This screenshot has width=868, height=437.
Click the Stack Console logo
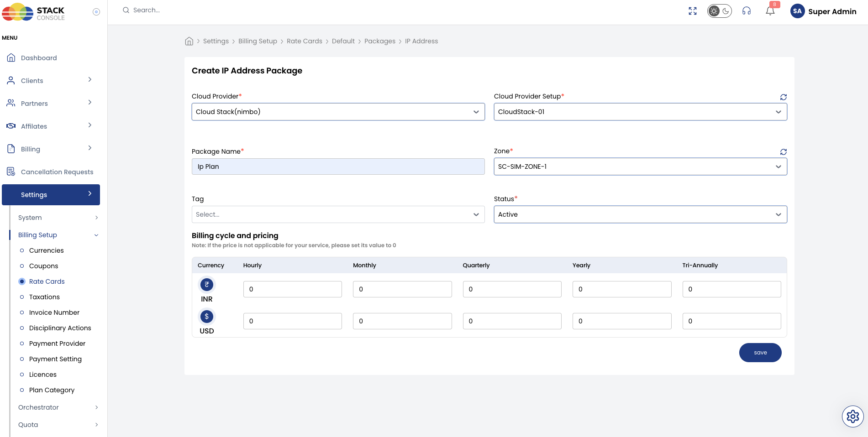[x=33, y=12]
